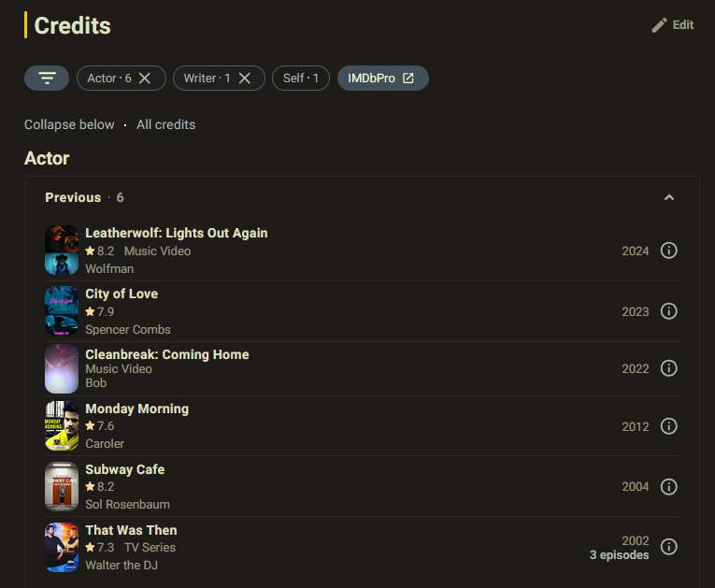Viewport: 715px width, 588px height.
Task: Toggle the Self · 1 filter chip
Action: click(301, 79)
